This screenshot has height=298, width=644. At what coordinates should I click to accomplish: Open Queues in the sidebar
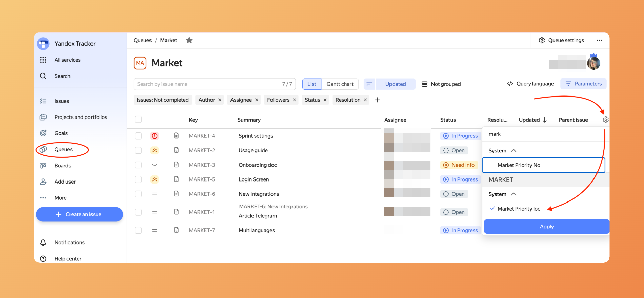[63, 149]
